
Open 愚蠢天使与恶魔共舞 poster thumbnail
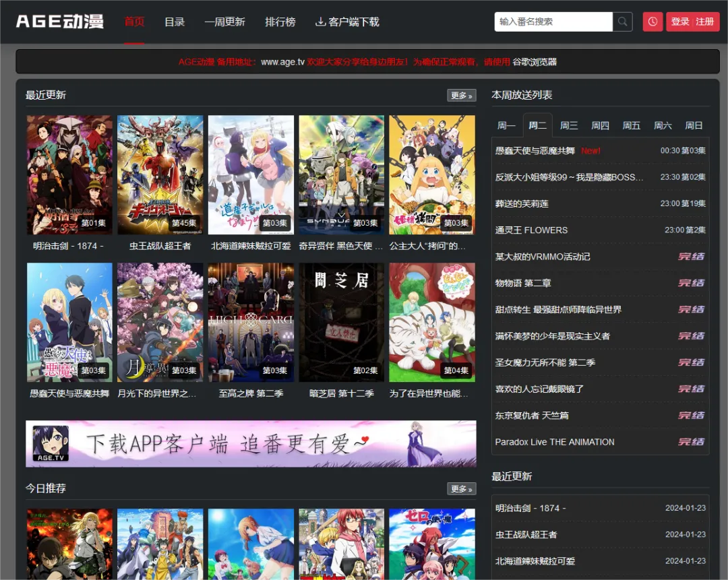click(69, 323)
